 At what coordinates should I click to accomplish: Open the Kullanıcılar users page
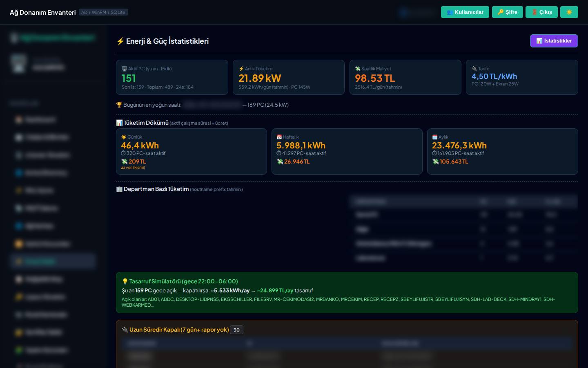465,12
